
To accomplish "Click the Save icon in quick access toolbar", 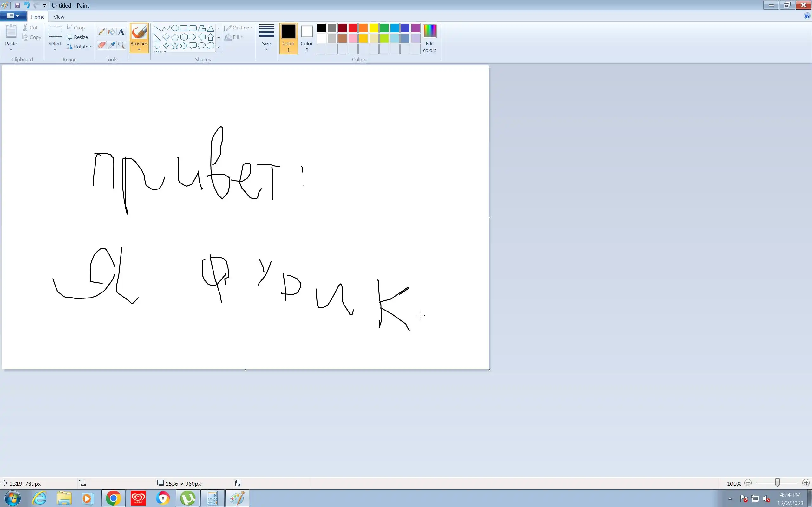I will point(17,5).
